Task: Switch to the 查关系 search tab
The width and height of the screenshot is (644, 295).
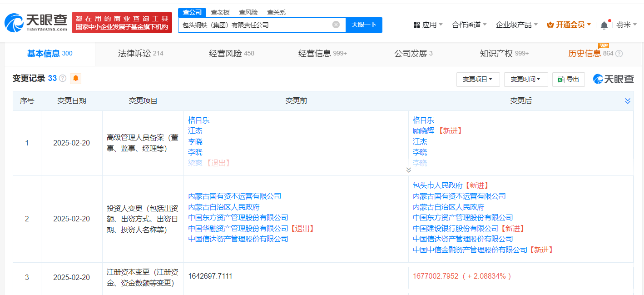Action: pyautogui.click(x=276, y=13)
